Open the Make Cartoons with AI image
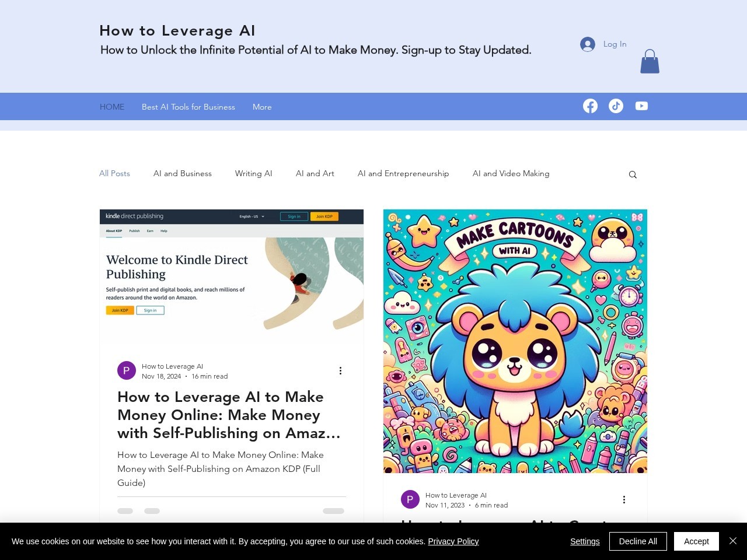The width and height of the screenshot is (747, 560). pos(515,341)
